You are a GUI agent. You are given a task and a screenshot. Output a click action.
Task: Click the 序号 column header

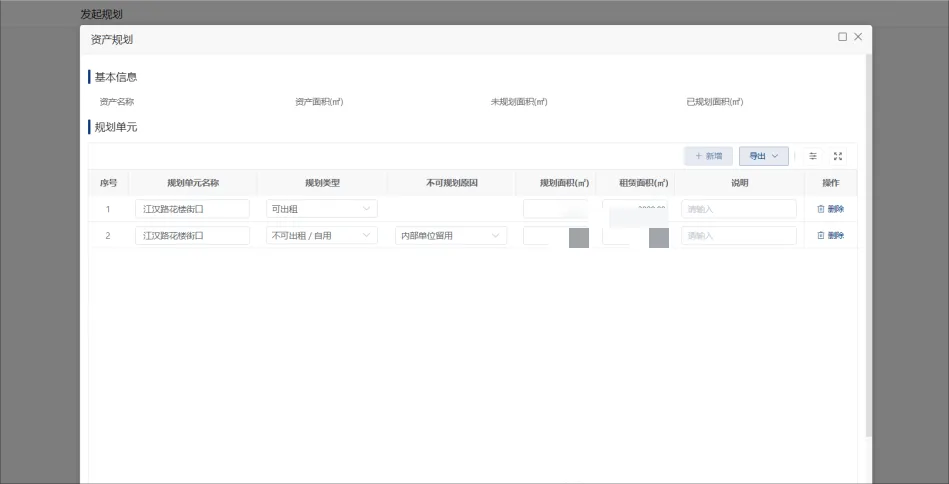point(108,183)
